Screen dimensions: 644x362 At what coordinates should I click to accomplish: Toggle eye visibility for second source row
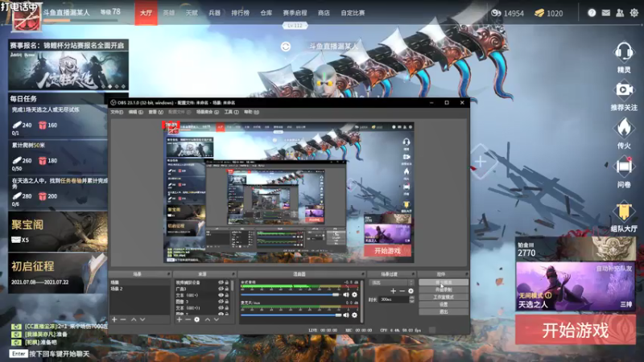221,289
